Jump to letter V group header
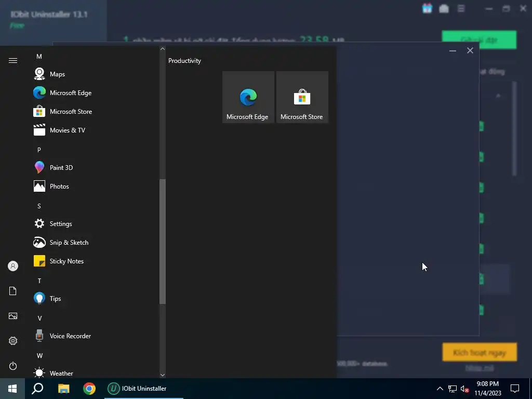 point(39,318)
